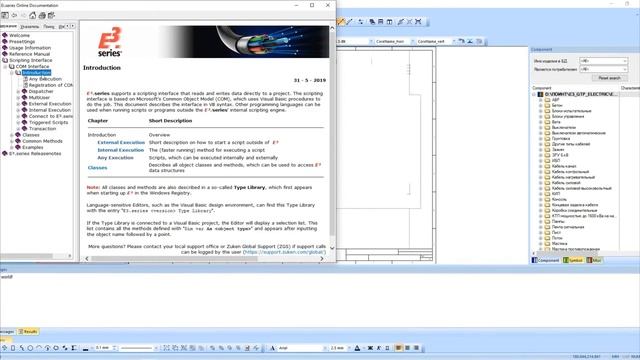
Task: Open the help Home page icon
Action: [33, 16]
